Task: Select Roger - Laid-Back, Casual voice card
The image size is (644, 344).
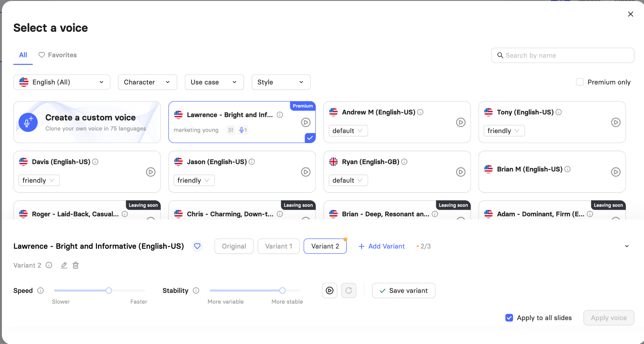Action: 87,210
